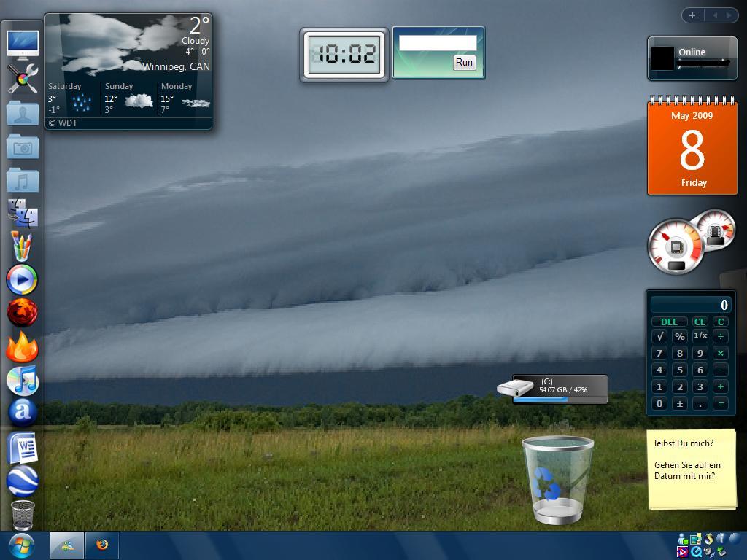Open the wire trash bin in dock
Viewport: 747px width, 560px height.
coord(23,515)
